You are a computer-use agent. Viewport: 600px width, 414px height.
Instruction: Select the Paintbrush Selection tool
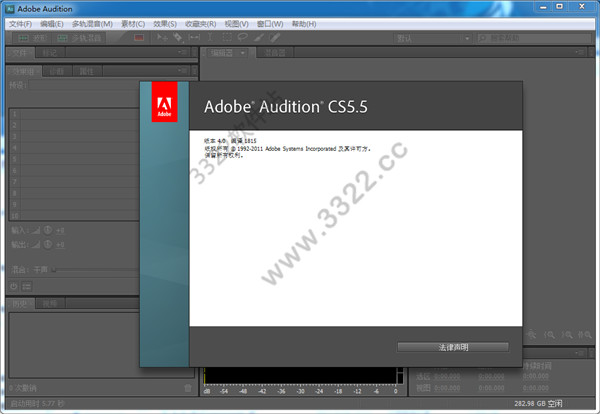pos(259,37)
